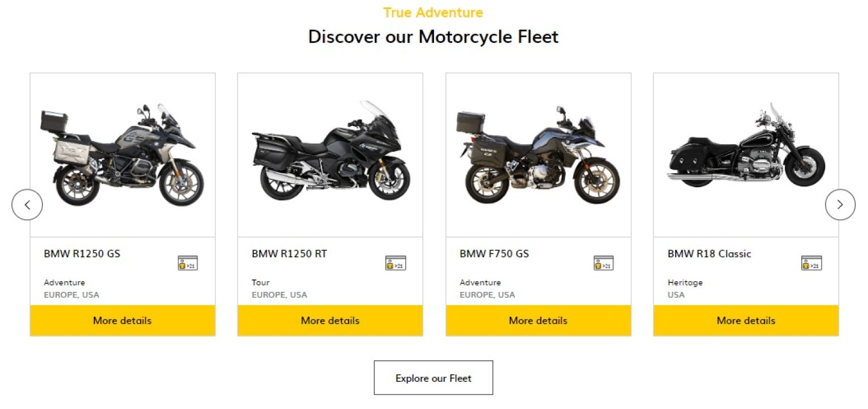Click More details for BMW R1250 RT
Image resolution: width=868 pixels, height=409 pixels.
[330, 320]
